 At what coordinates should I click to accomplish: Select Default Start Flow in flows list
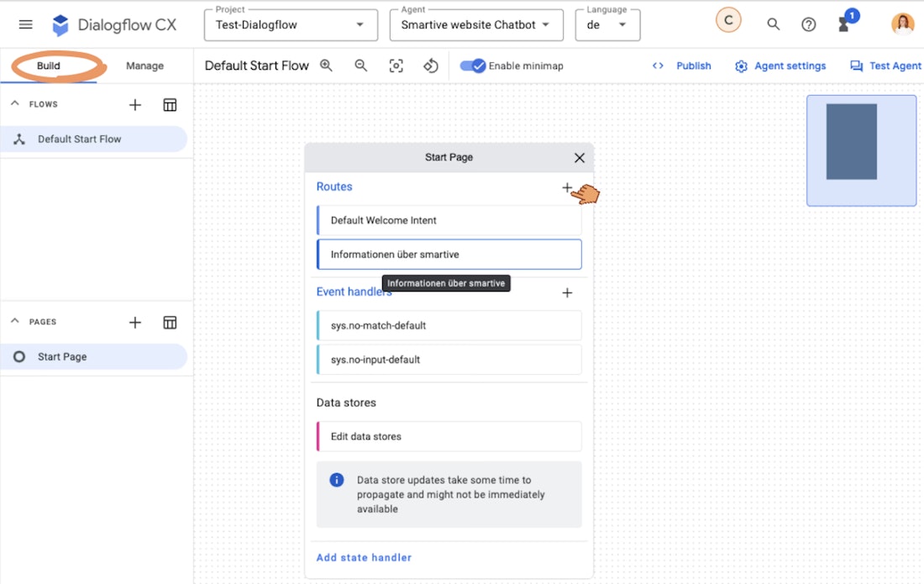[x=94, y=139]
